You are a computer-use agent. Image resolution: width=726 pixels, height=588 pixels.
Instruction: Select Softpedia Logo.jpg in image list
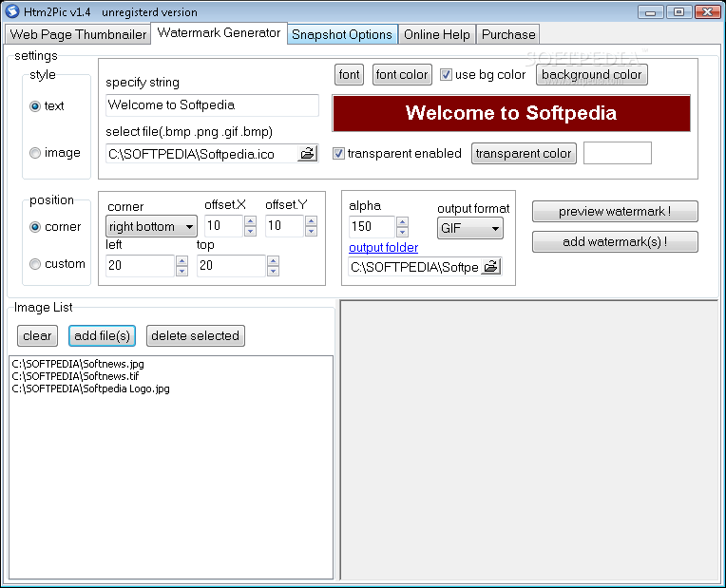(90, 389)
